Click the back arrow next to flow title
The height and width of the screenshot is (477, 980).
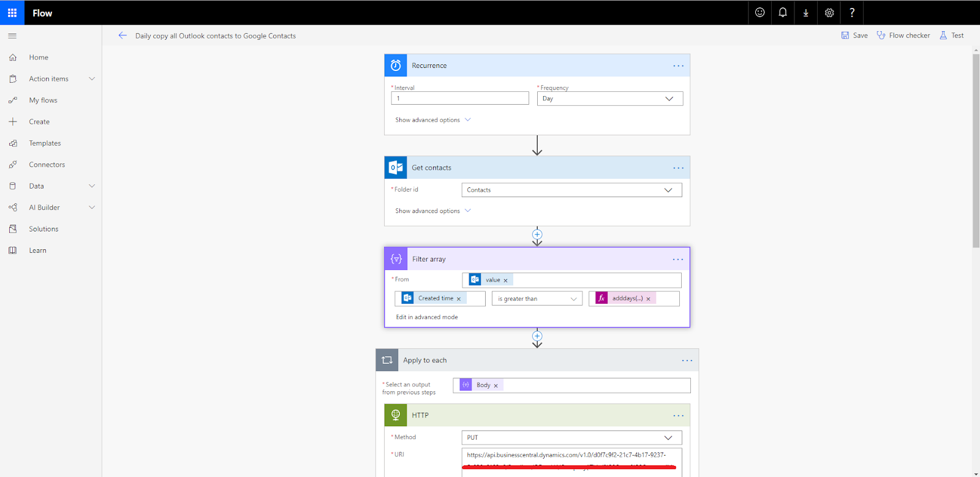(123, 36)
